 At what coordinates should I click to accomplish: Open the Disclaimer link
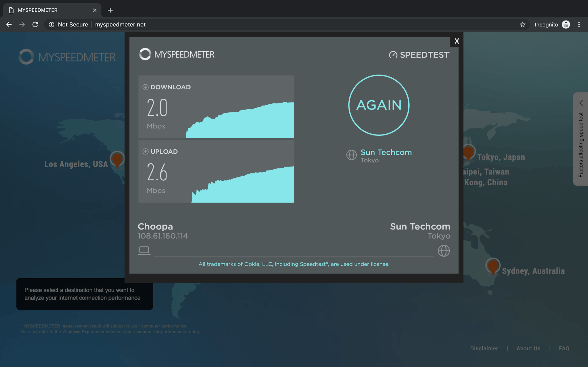484,348
